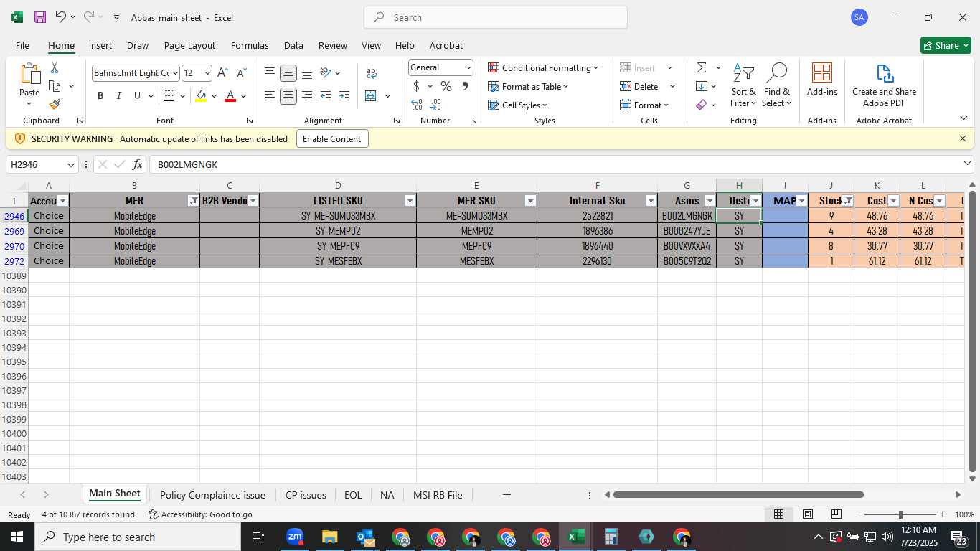Insert function using the fx icon
This screenshot has height=551, width=980.
click(x=137, y=164)
